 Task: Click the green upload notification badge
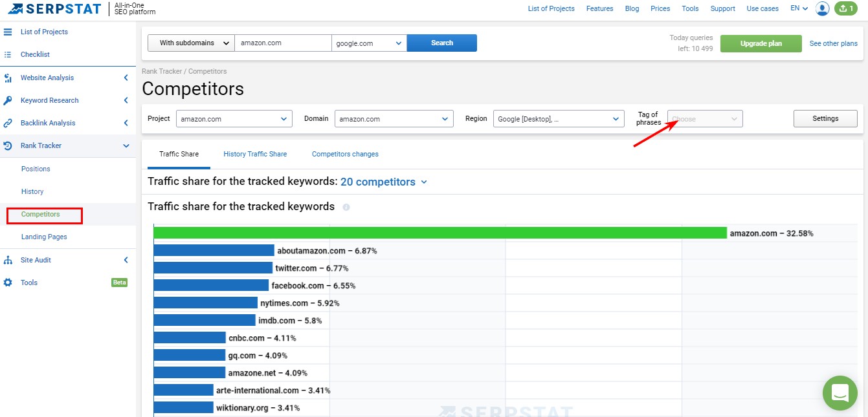point(845,8)
